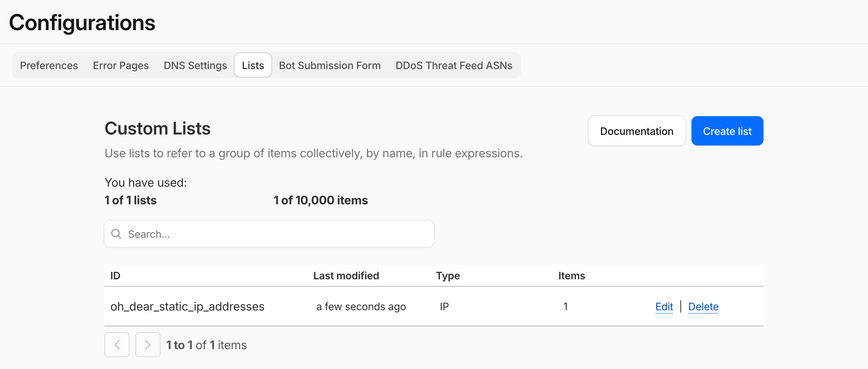Image resolution: width=868 pixels, height=369 pixels.
Task: Open the Documentation button
Action: (637, 131)
